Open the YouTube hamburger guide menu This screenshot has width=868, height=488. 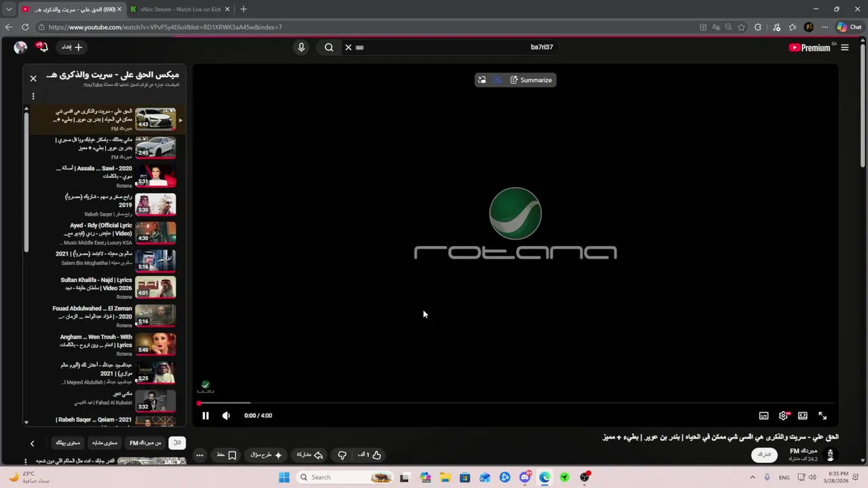click(844, 47)
